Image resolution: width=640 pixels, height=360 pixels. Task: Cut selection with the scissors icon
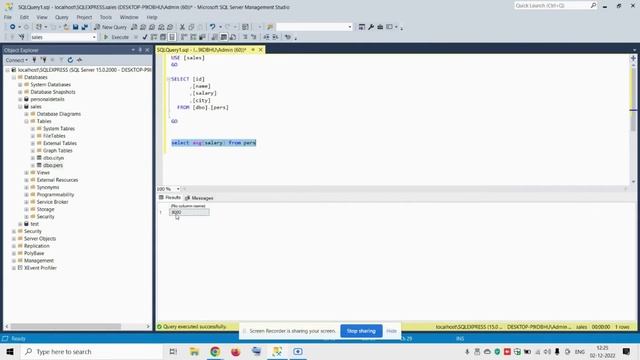182,27
